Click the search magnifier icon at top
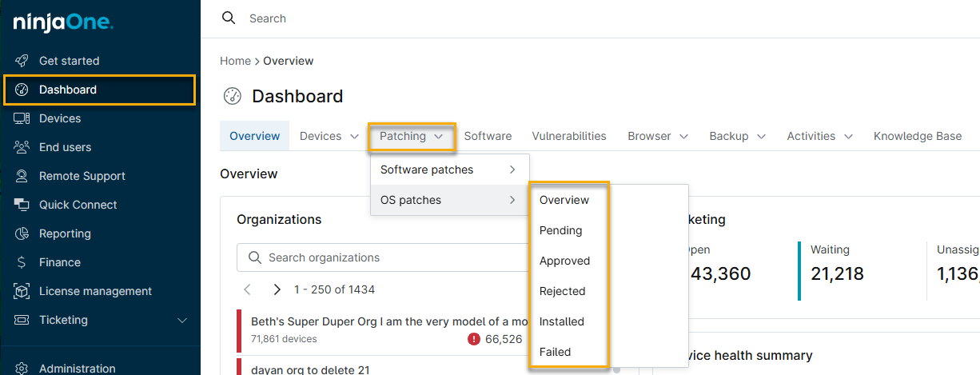The height and width of the screenshot is (375, 980). (x=229, y=18)
